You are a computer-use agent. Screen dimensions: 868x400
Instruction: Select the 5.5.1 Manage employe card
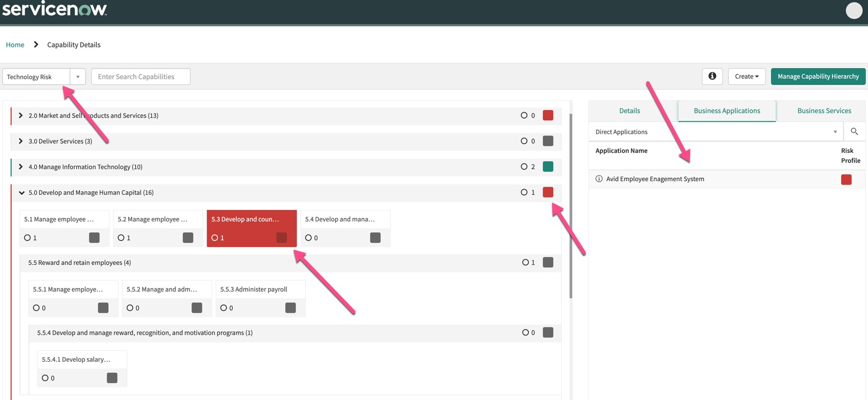point(73,298)
